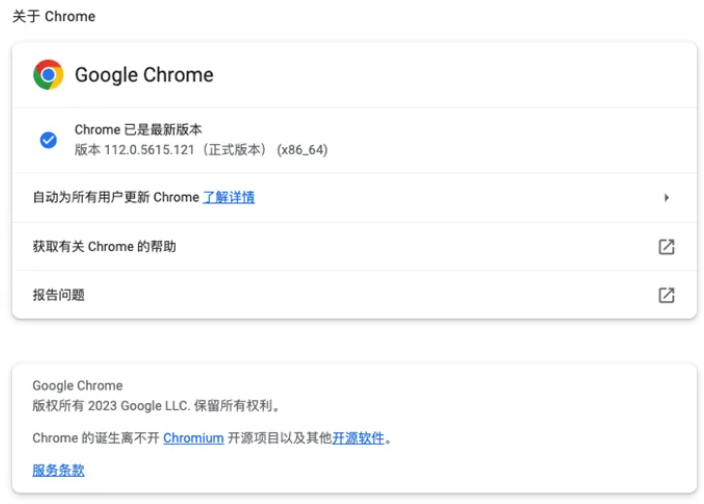Open the 了解详情 link
Viewport: 704px width, 504px height.
229,197
